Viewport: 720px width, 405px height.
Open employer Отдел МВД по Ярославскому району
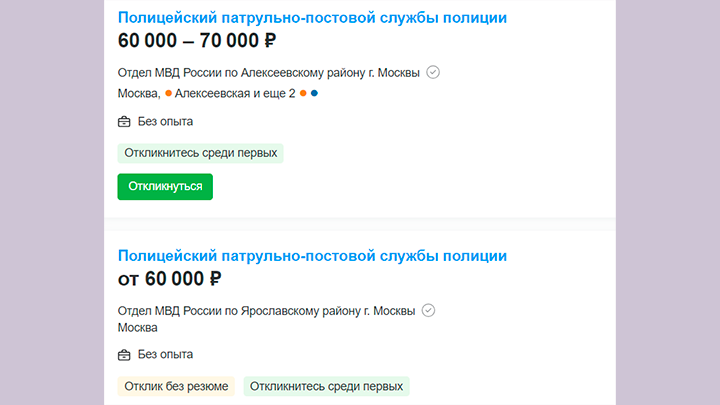point(266,311)
